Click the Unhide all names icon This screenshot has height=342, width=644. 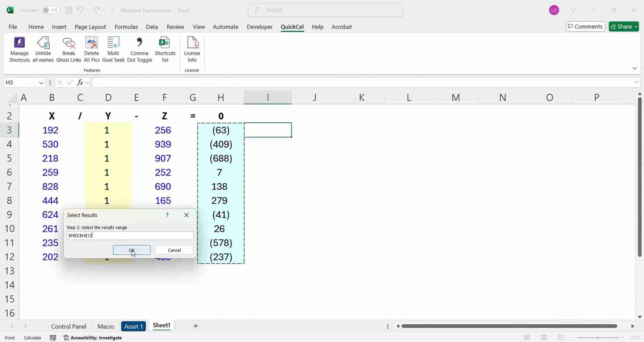[43, 49]
